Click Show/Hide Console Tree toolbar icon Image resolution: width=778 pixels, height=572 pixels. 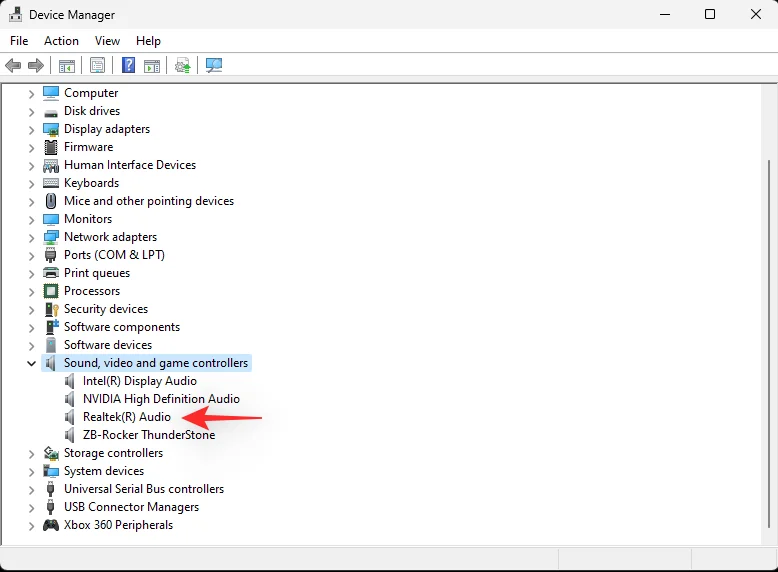[x=67, y=65]
